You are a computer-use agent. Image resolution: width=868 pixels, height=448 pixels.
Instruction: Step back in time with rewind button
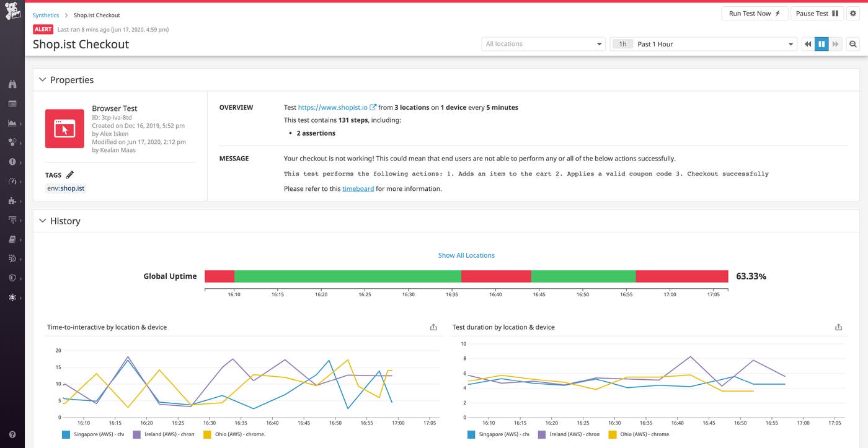click(x=808, y=44)
